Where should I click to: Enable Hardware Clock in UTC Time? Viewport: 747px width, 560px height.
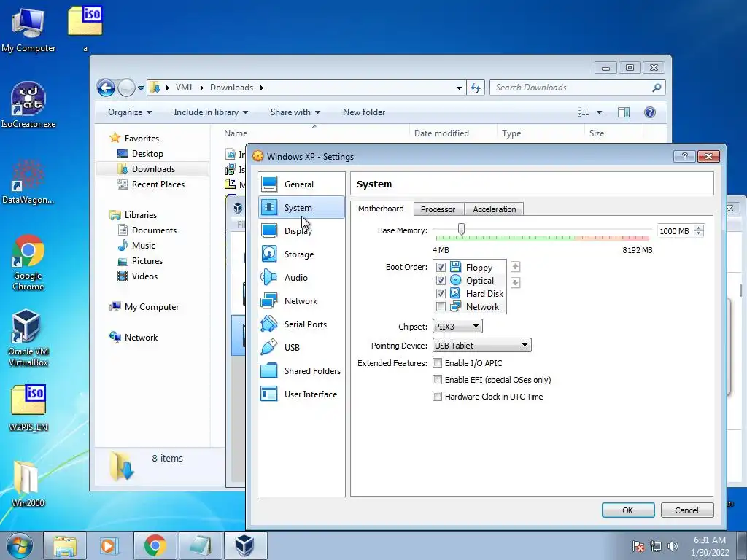click(x=437, y=396)
